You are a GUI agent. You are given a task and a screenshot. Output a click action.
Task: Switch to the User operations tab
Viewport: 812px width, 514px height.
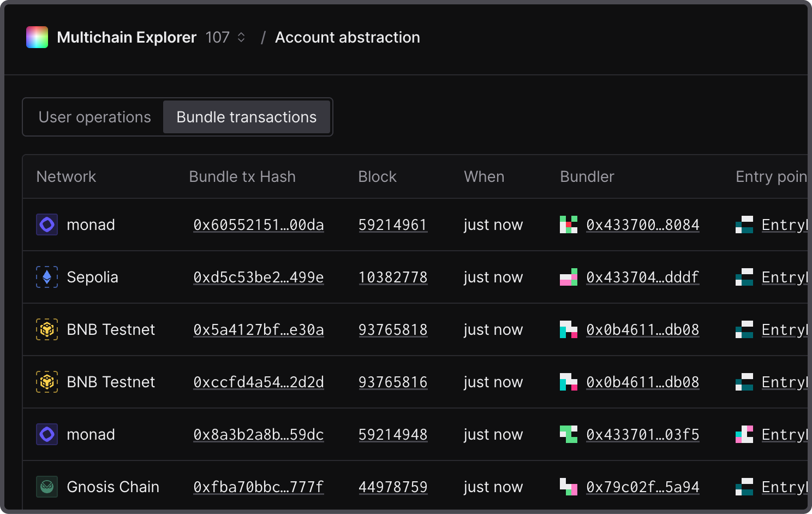coord(94,117)
